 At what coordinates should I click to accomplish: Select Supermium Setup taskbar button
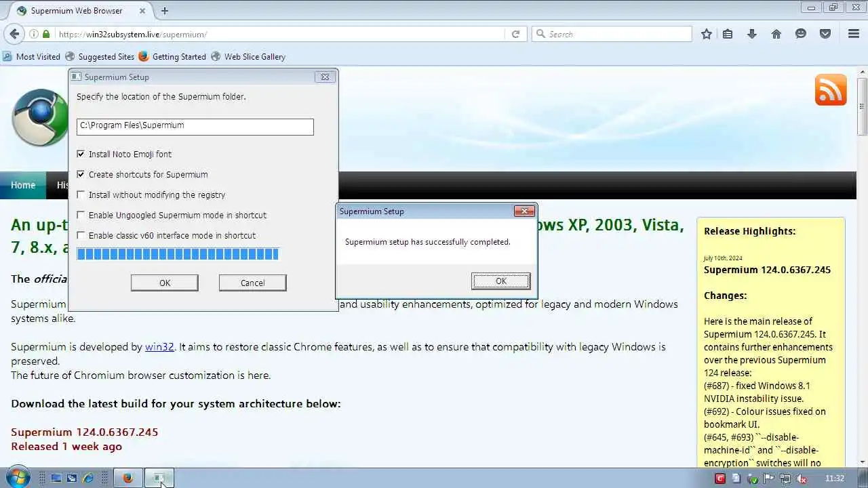pos(159,478)
